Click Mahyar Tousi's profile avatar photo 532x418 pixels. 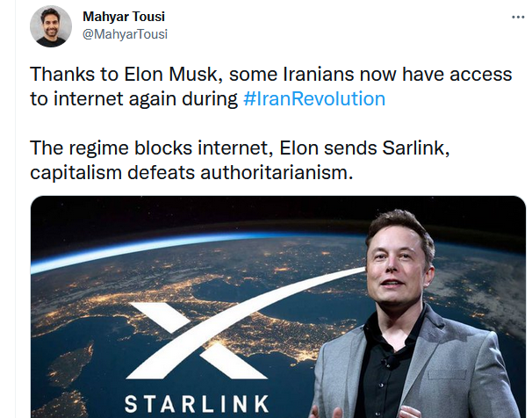pos(51,25)
